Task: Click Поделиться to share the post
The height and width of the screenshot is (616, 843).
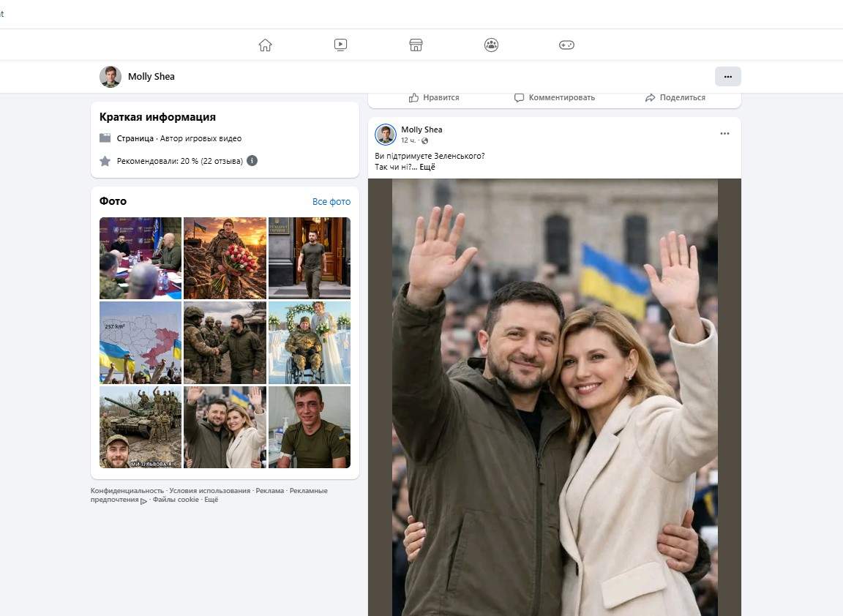Action: pyautogui.click(x=675, y=97)
